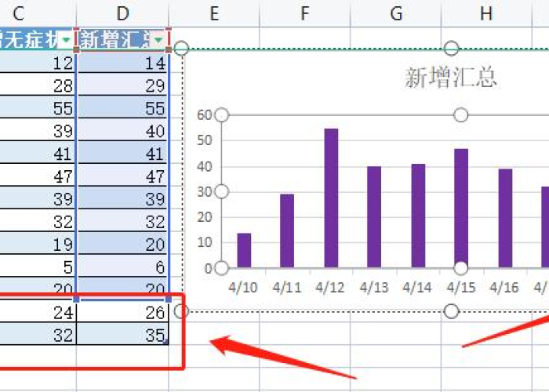Click the chart top-middle resize handle
This screenshot has width=549, height=392.
pos(451,49)
